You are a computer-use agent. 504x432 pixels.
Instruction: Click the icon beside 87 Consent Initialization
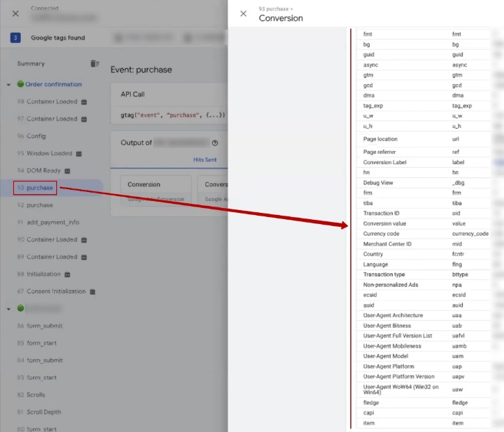click(93, 291)
